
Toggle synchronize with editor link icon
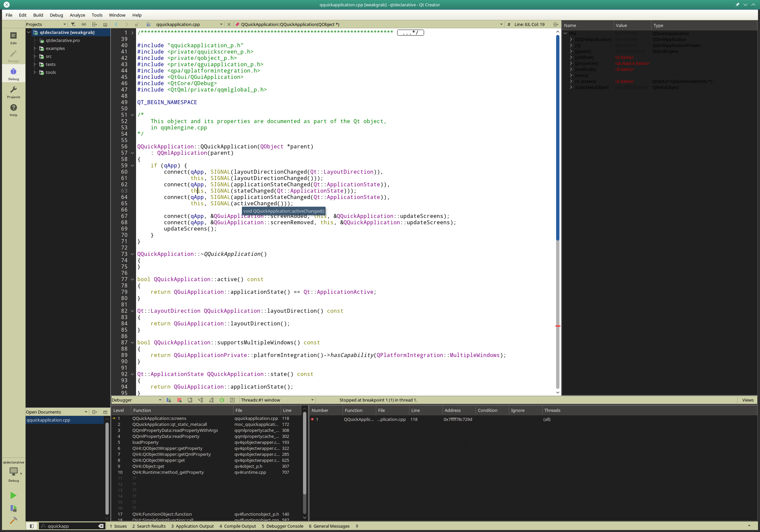[x=84, y=24]
